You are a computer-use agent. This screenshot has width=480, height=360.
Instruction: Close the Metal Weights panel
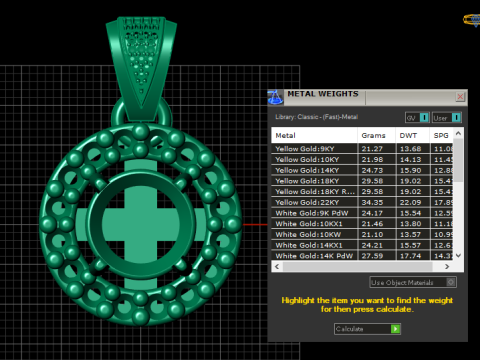click(460, 97)
